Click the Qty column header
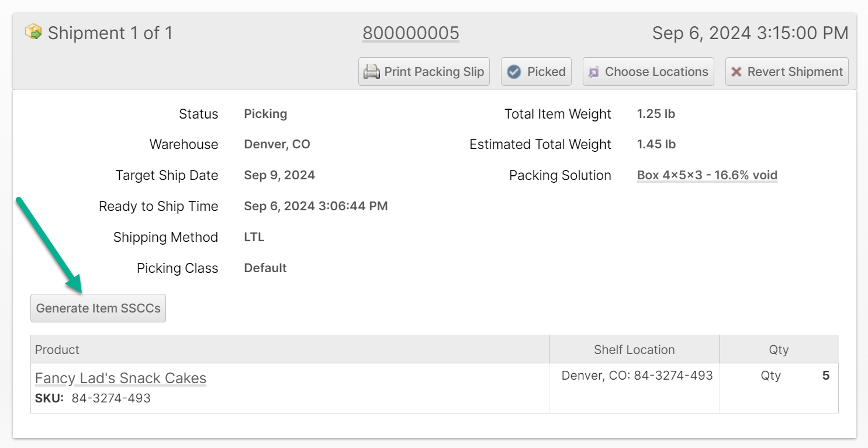Viewport: 868px width, 448px height. [x=779, y=350]
